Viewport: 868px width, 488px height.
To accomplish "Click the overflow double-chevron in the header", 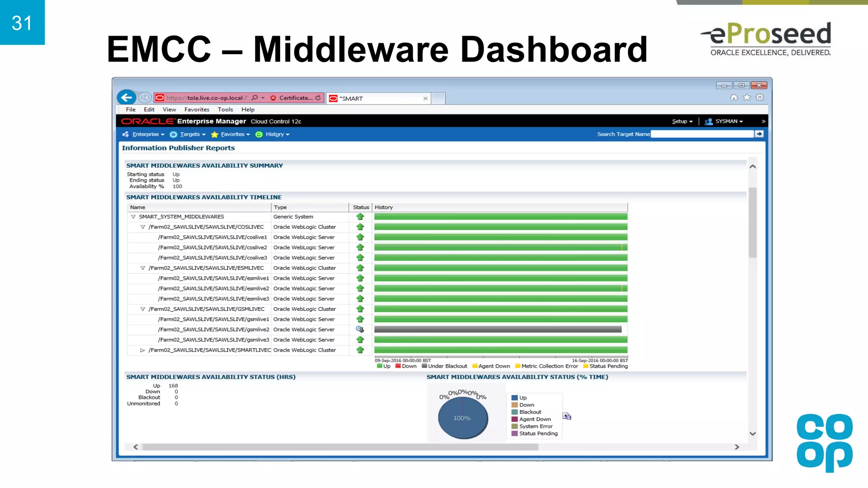I will click(x=763, y=121).
